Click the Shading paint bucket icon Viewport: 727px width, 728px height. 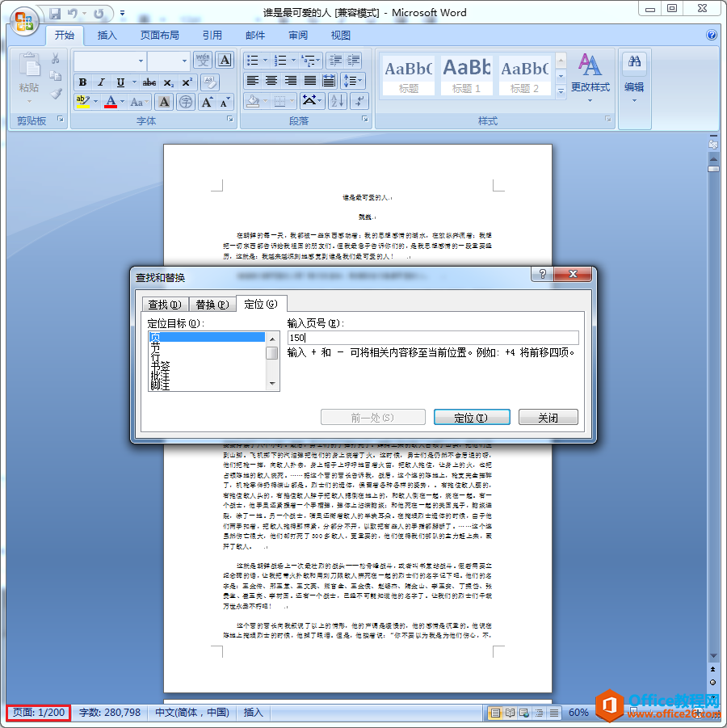point(253,101)
